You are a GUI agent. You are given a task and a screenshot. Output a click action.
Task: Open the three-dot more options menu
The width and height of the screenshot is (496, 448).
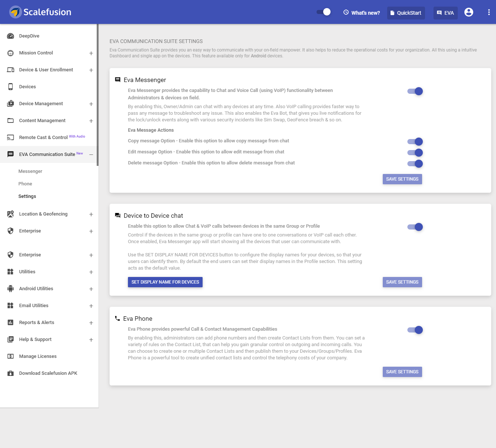(489, 12)
